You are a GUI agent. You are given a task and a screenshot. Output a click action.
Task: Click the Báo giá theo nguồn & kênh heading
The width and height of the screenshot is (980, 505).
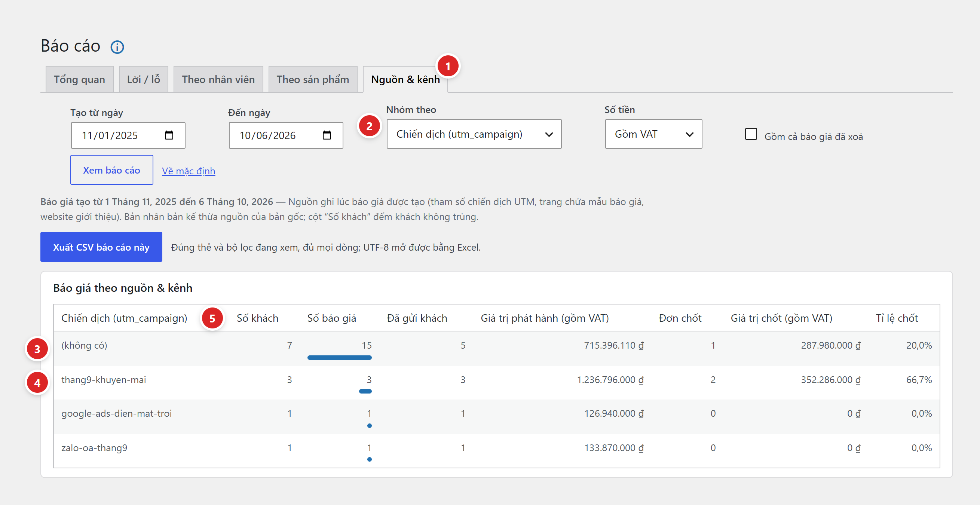123,288
